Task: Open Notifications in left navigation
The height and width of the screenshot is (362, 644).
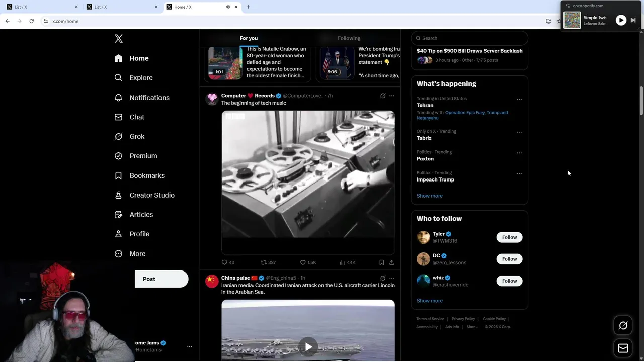Action: pos(142,98)
